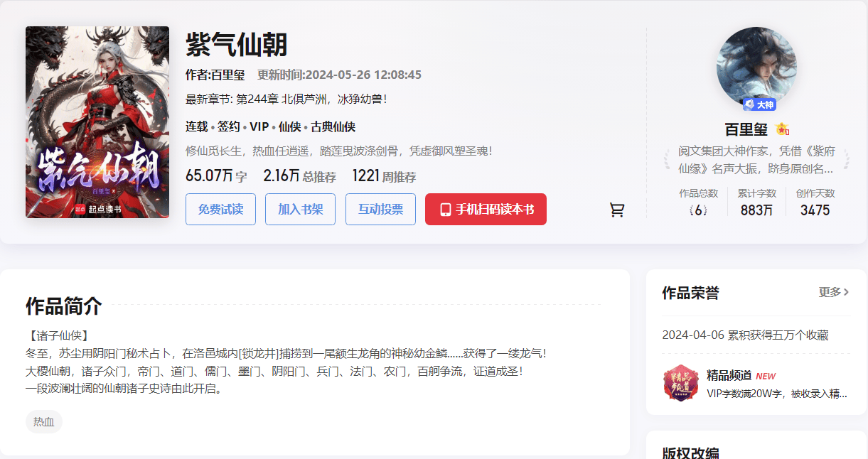
Task: Click the 签约 status label
Action: click(x=229, y=126)
